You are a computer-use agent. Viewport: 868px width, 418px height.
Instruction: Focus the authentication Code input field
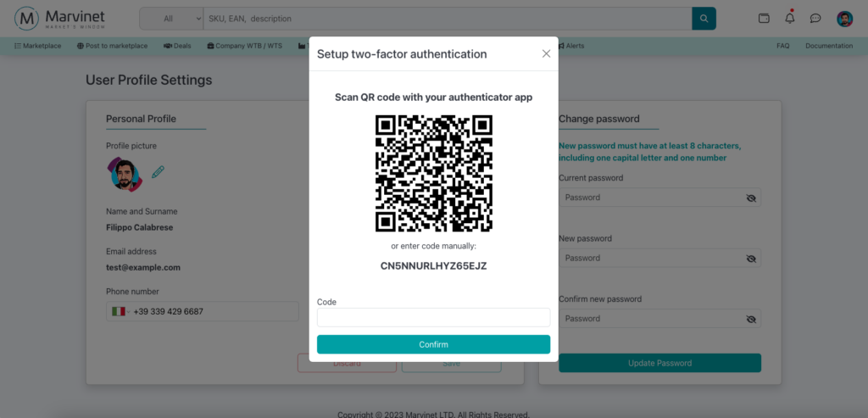[x=433, y=317]
